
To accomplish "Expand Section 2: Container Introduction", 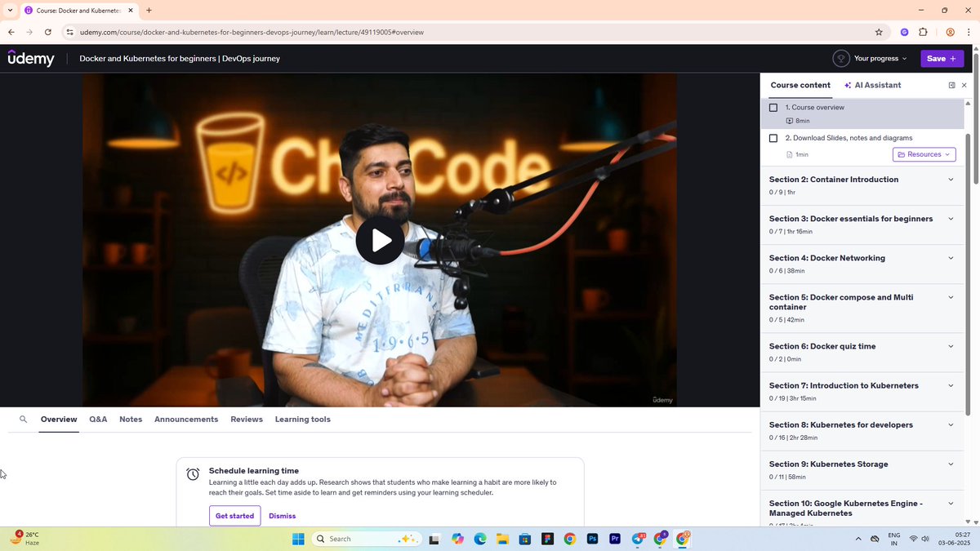I will point(862,185).
